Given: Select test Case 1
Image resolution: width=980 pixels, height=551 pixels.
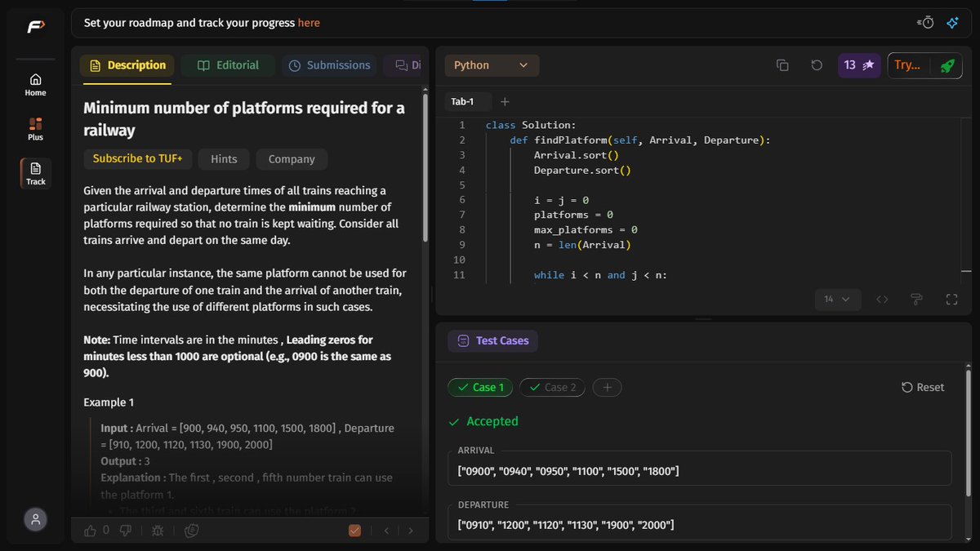Looking at the screenshot, I should [x=480, y=388].
